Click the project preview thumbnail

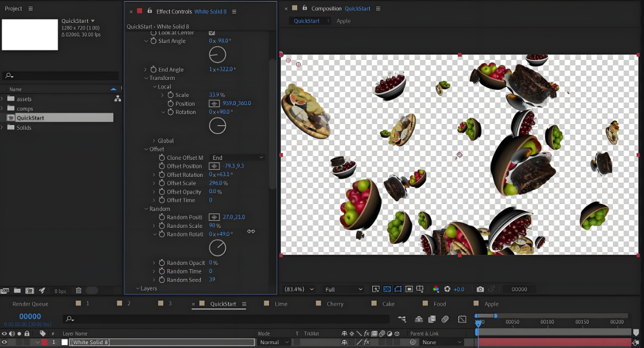pos(30,35)
